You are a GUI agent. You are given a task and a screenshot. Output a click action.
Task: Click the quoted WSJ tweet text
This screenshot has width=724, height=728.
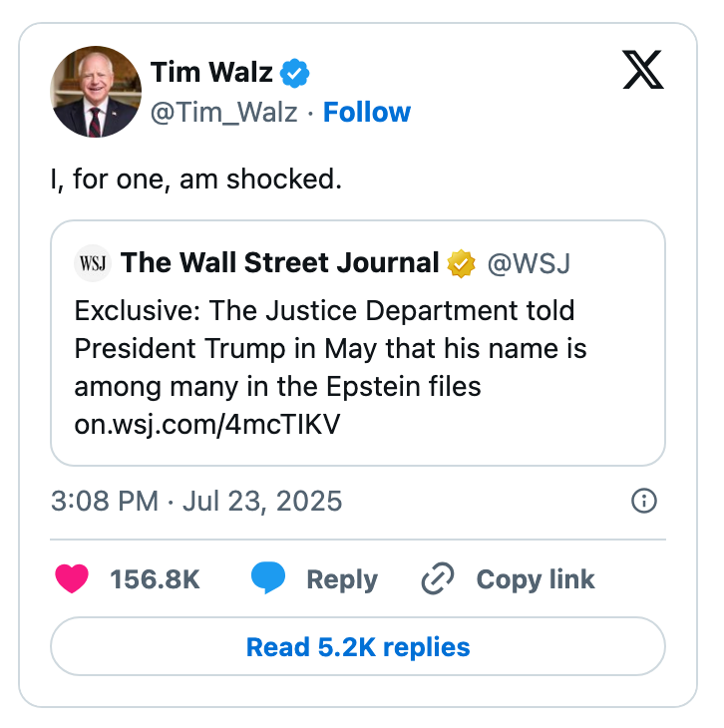(x=329, y=348)
